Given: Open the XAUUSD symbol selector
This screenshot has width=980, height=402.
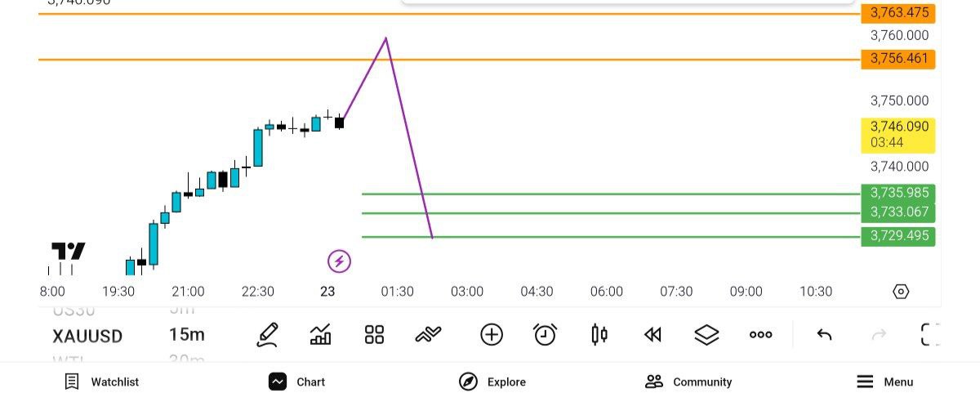Looking at the screenshot, I should tap(87, 336).
